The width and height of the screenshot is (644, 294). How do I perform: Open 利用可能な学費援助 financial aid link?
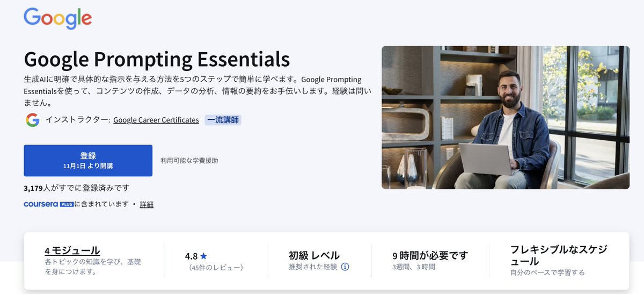[189, 161]
